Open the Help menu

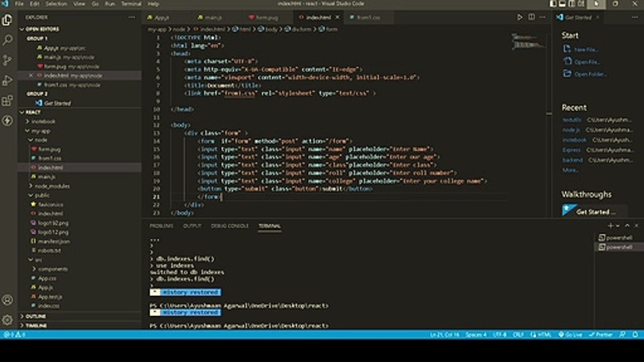click(x=153, y=4)
